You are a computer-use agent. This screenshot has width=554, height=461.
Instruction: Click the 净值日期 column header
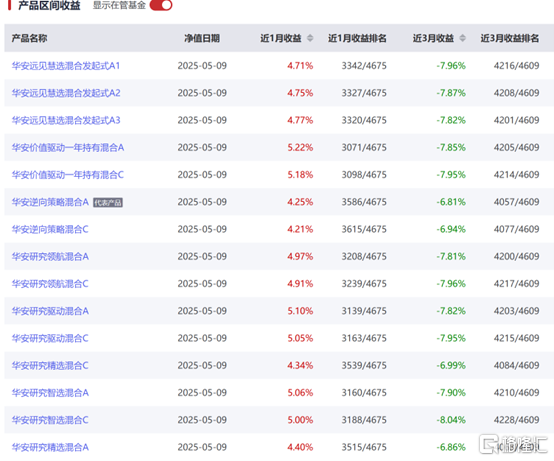pos(202,38)
